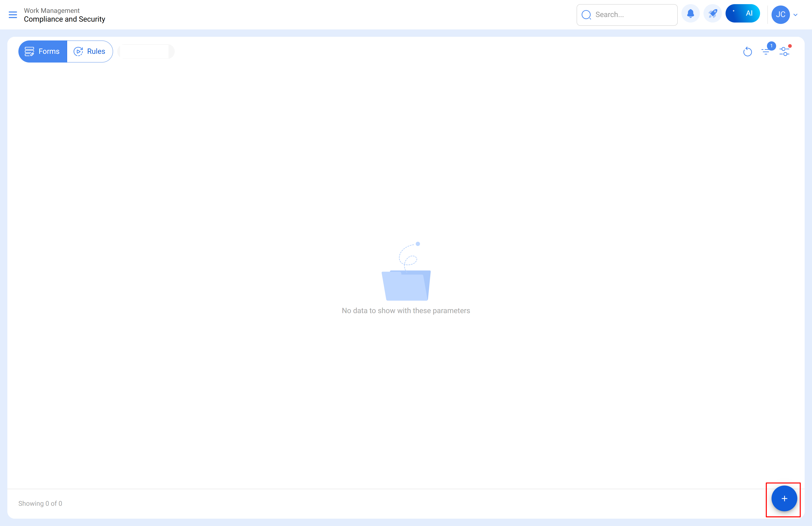Open the AI assistant button
The image size is (812, 526).
click(x=742, y=14)
